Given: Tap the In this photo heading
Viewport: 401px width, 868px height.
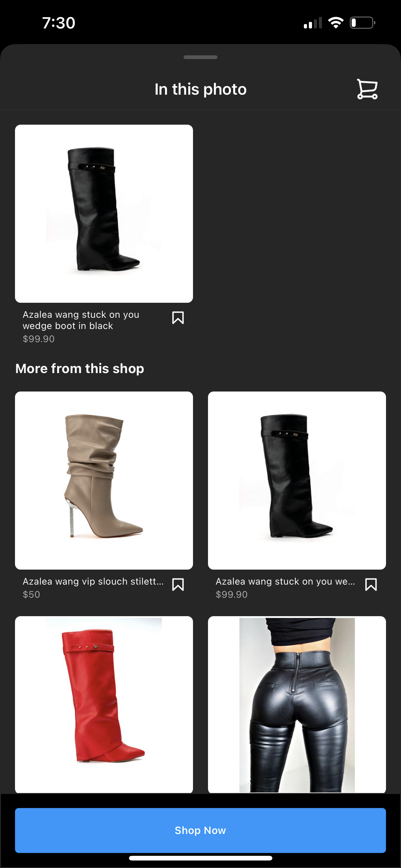Looking at the screenshot, I should point(200,89).
